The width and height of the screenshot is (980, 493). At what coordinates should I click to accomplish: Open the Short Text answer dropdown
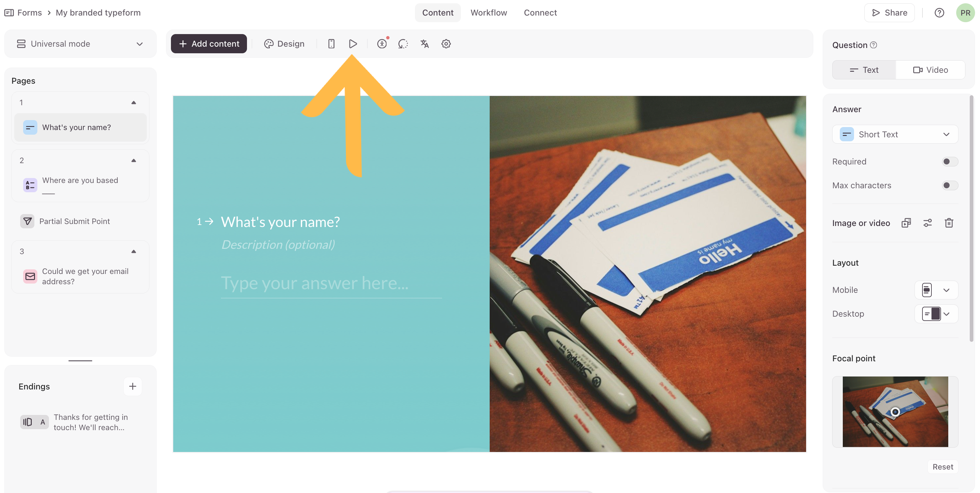895,134
